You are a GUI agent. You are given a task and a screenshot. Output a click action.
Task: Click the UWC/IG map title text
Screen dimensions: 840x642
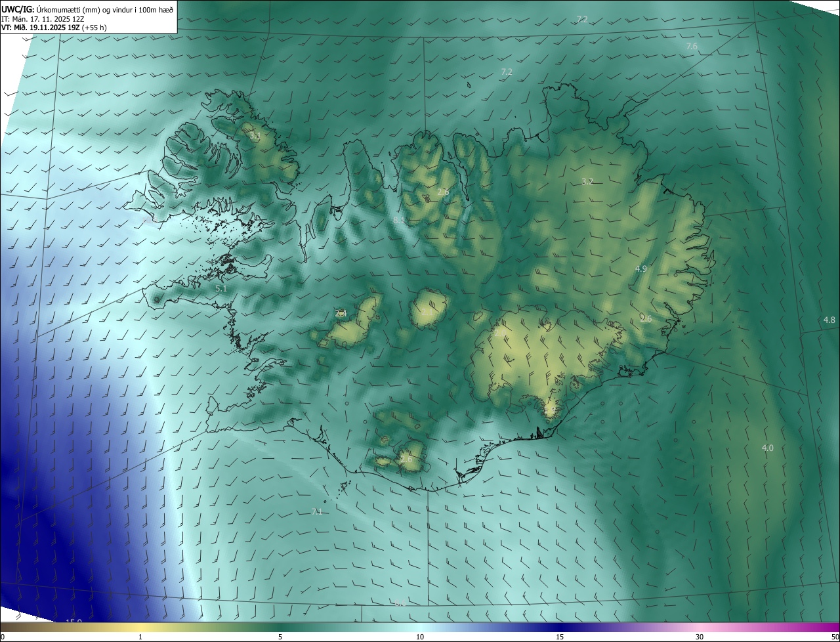pyautogui.click(x=87, y=9)
